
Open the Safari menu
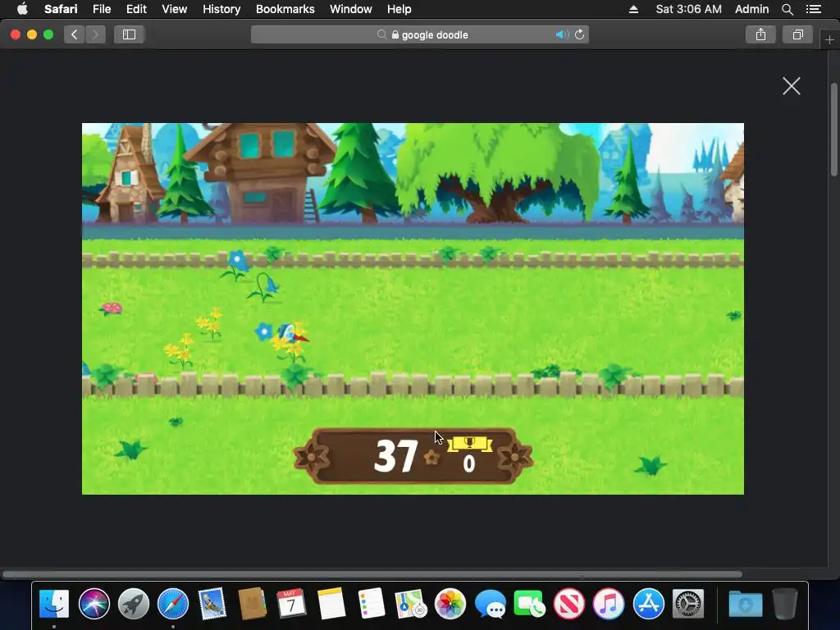coord(61,9)
